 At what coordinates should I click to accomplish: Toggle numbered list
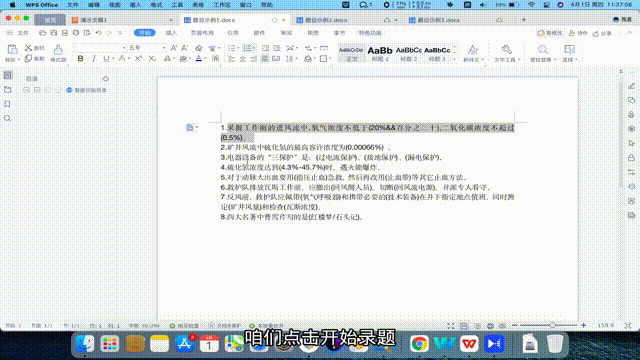point(247,48)
